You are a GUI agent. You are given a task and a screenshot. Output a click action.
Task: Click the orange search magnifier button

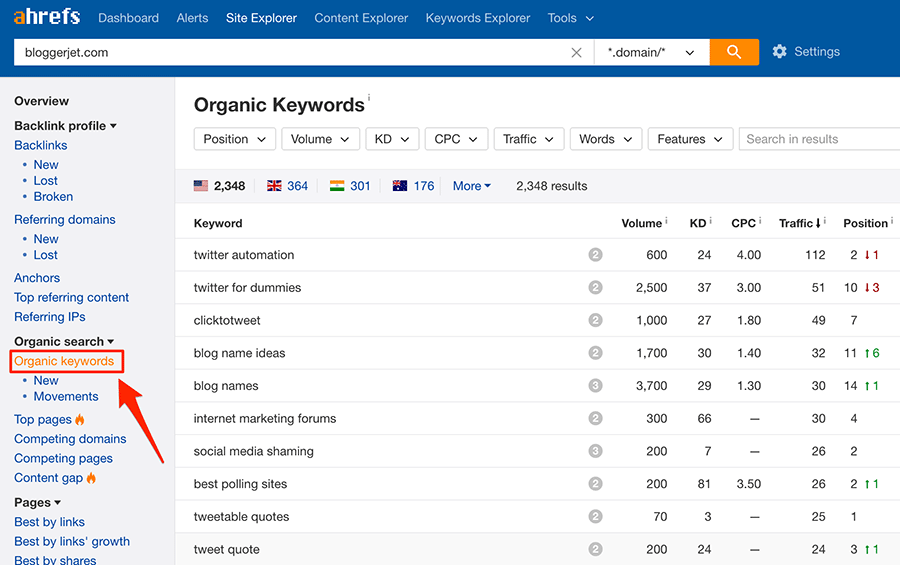point(734,52)
